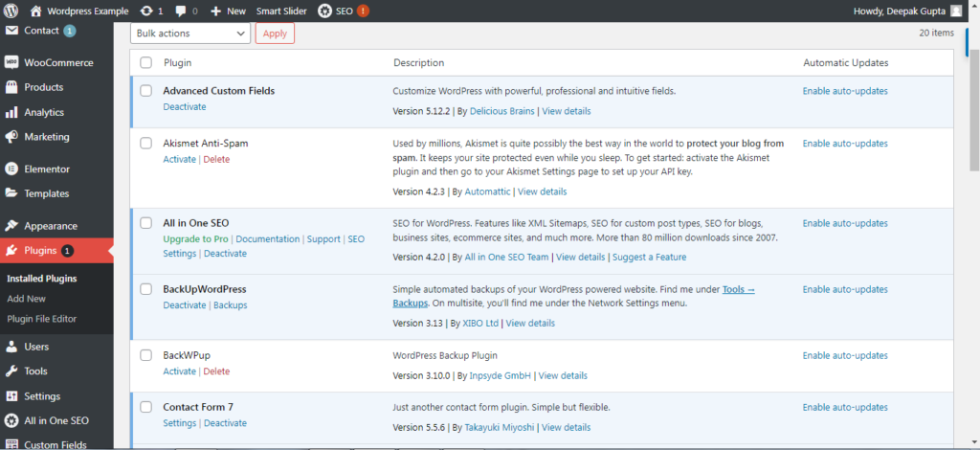Click the WooCommerce icon in sidebar
The height and width of the screenshot is (450, 980).
coord(11,62)
